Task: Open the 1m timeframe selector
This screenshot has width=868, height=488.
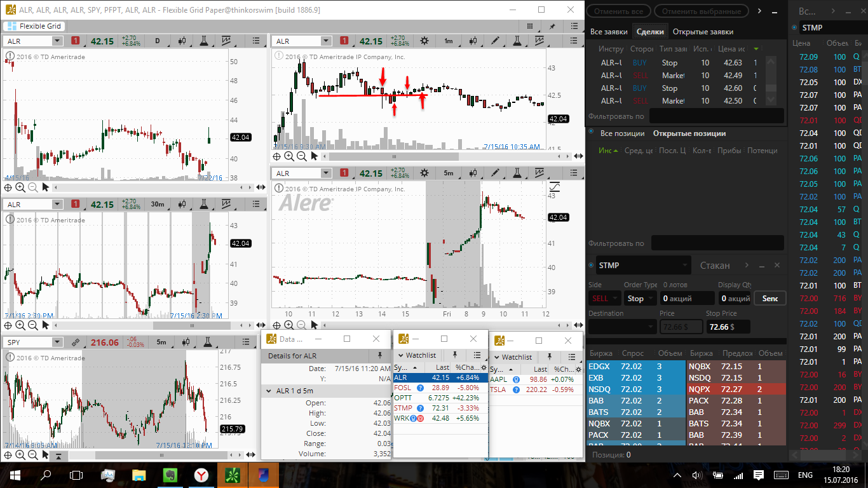Action: coord(448,41)
